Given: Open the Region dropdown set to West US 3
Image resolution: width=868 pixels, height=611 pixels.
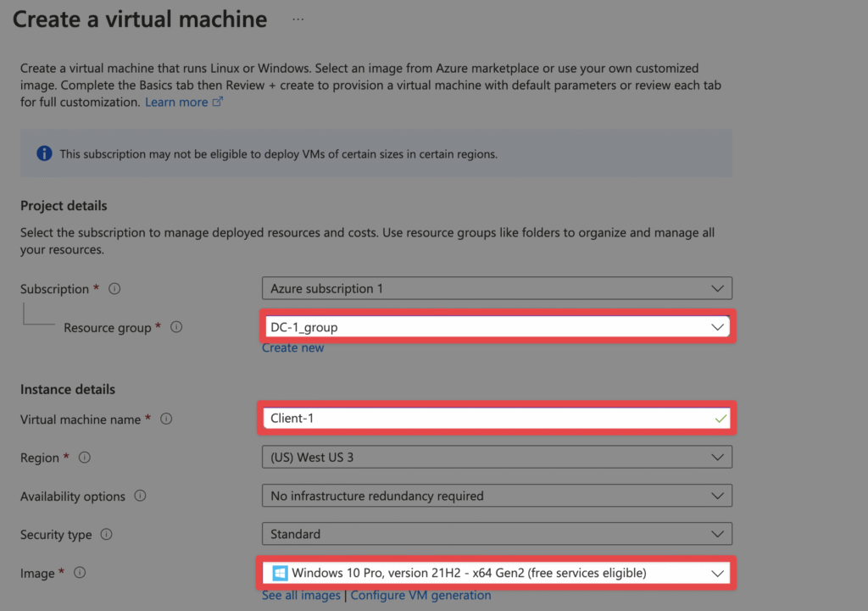Looking at the screenshot, I should tap(497, 458).
